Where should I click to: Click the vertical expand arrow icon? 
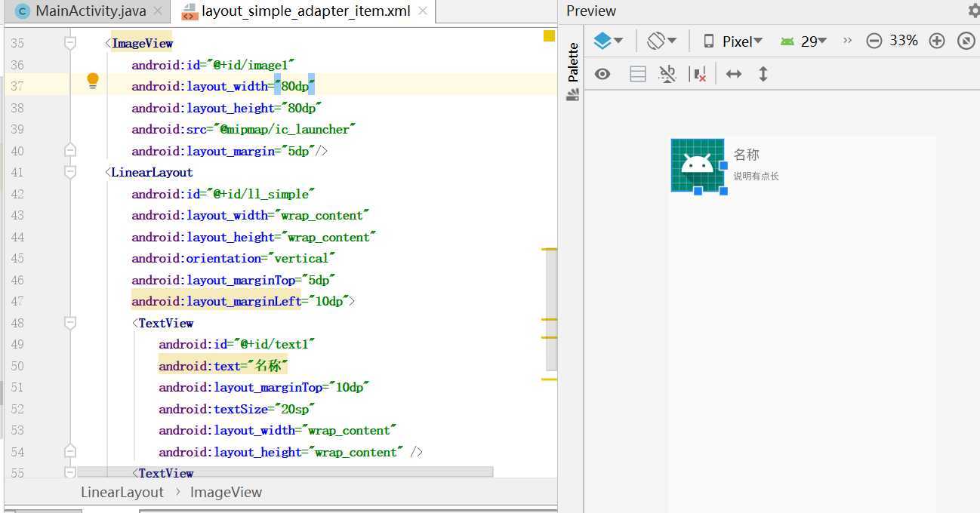click(x=763, y=74)
